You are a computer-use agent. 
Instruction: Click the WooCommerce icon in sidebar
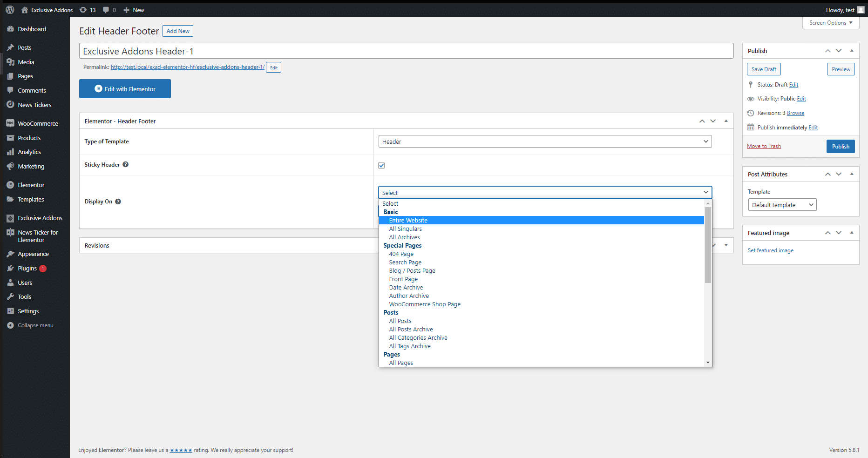[x=10, y=123]
